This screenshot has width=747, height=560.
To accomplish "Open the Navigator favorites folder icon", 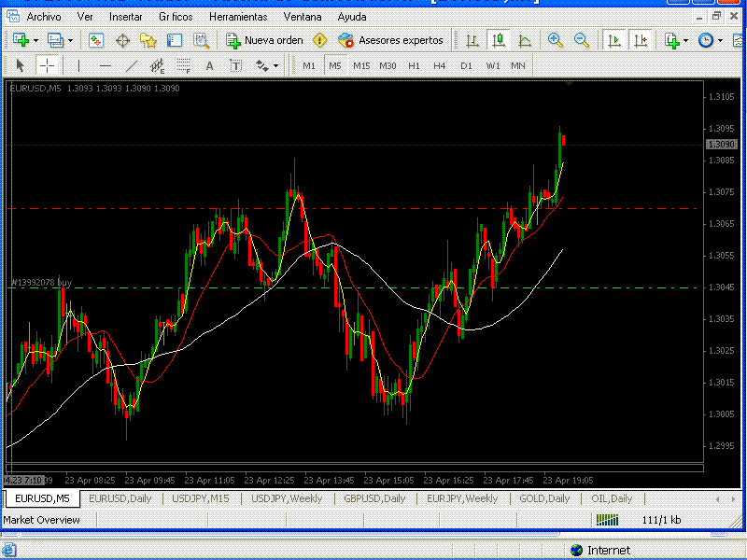I will [x=148, y=40].
